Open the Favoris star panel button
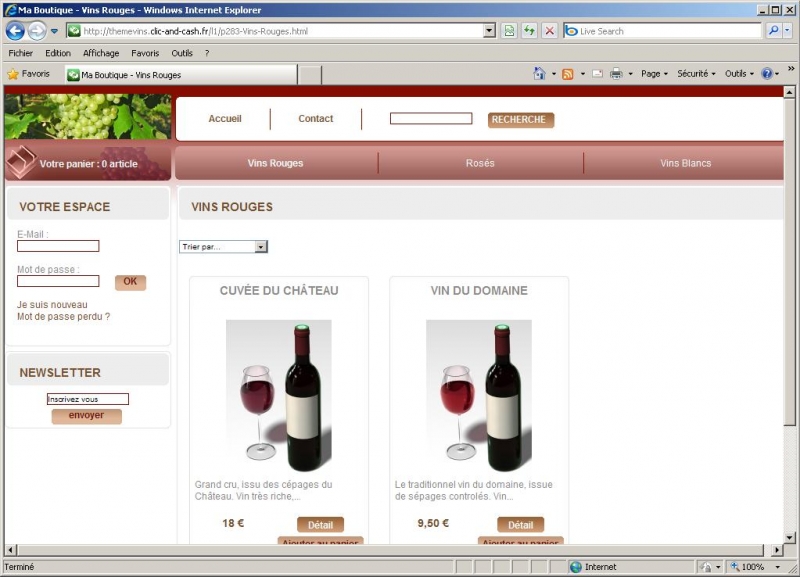 (29, 74)
